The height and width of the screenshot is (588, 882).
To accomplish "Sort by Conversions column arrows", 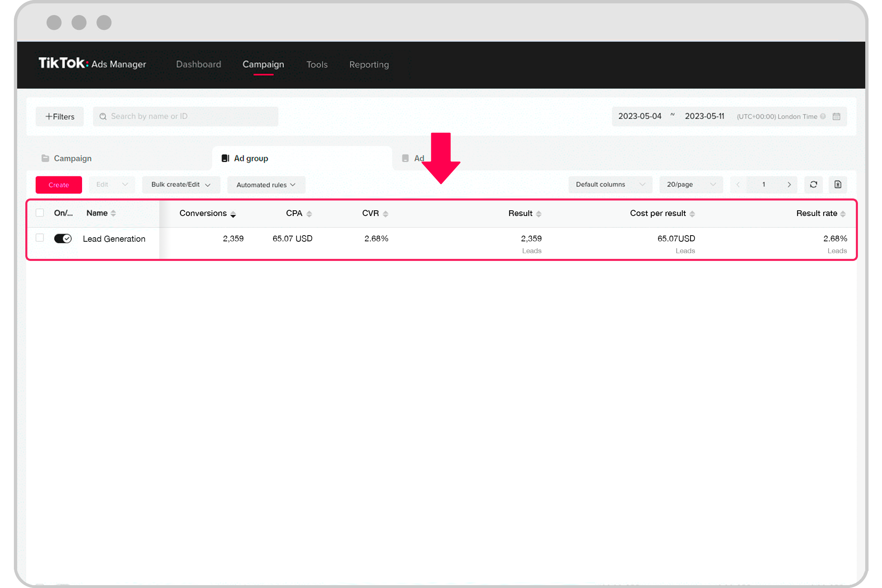I will coord(233,214).
